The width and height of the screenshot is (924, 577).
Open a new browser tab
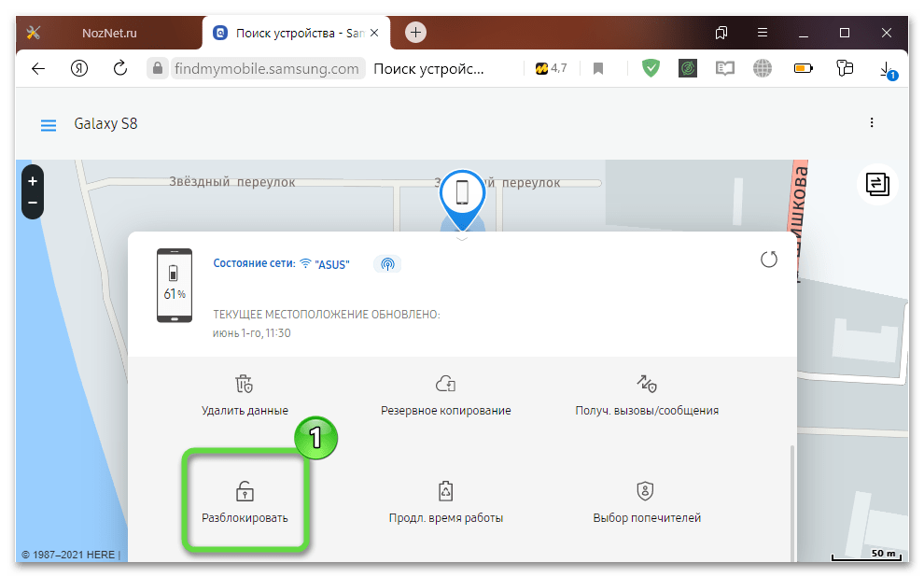pos(416,33)
